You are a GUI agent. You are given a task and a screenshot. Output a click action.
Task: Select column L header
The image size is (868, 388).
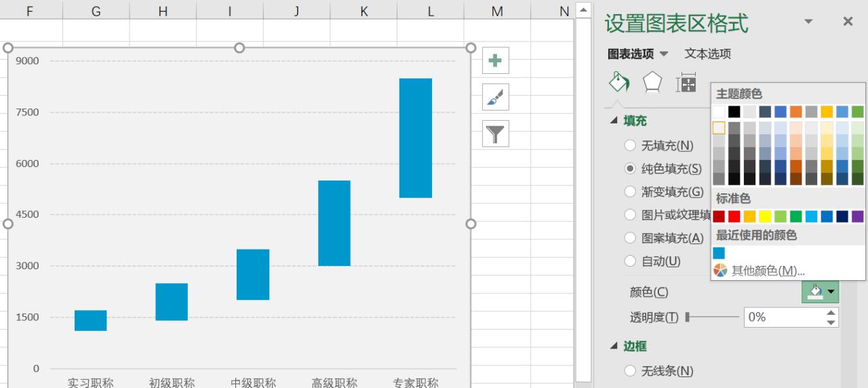point(431,9)
